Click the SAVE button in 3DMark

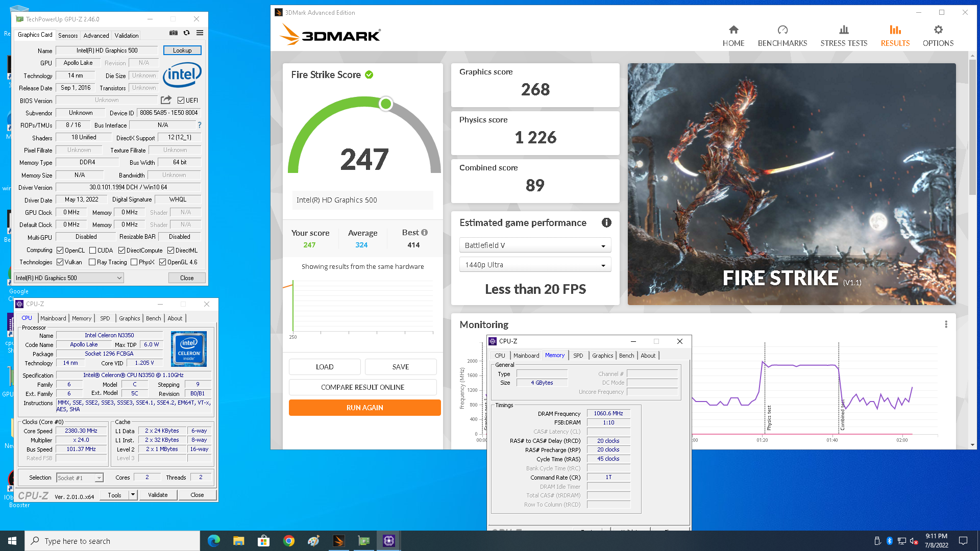(x=401, y=367)
